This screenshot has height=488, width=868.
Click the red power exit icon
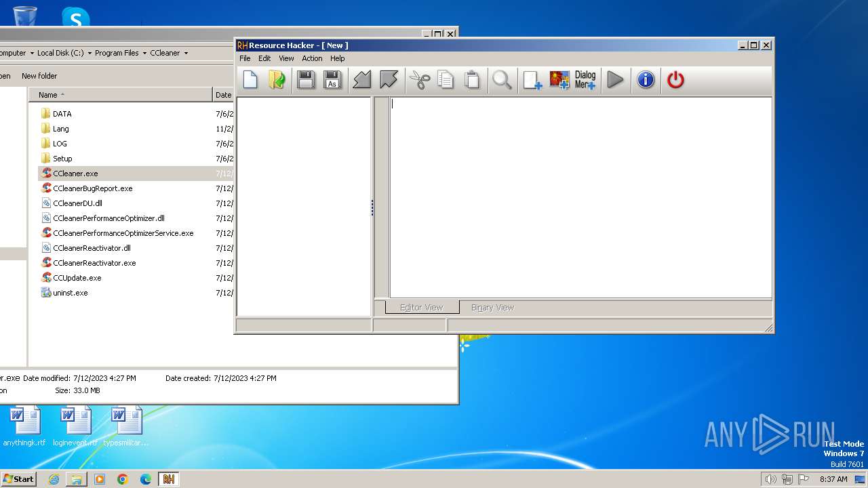click(x=675, y=80)
